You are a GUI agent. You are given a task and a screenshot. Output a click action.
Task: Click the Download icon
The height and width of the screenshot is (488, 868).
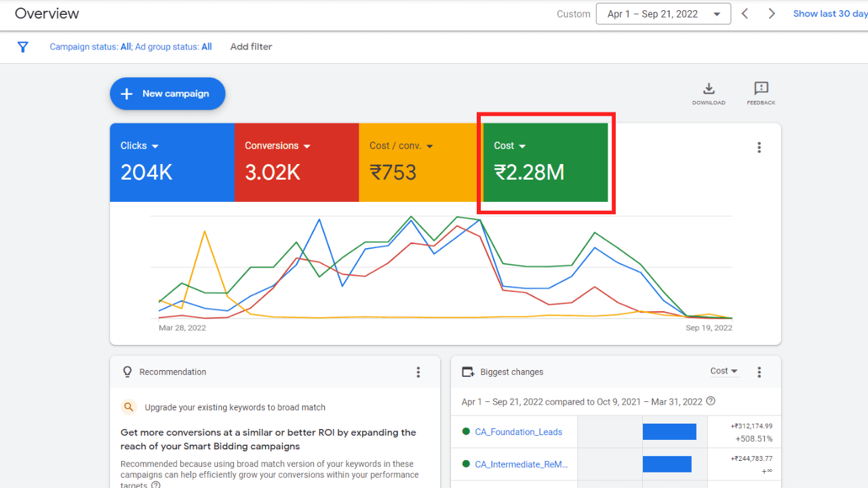[x=709, y=89]
